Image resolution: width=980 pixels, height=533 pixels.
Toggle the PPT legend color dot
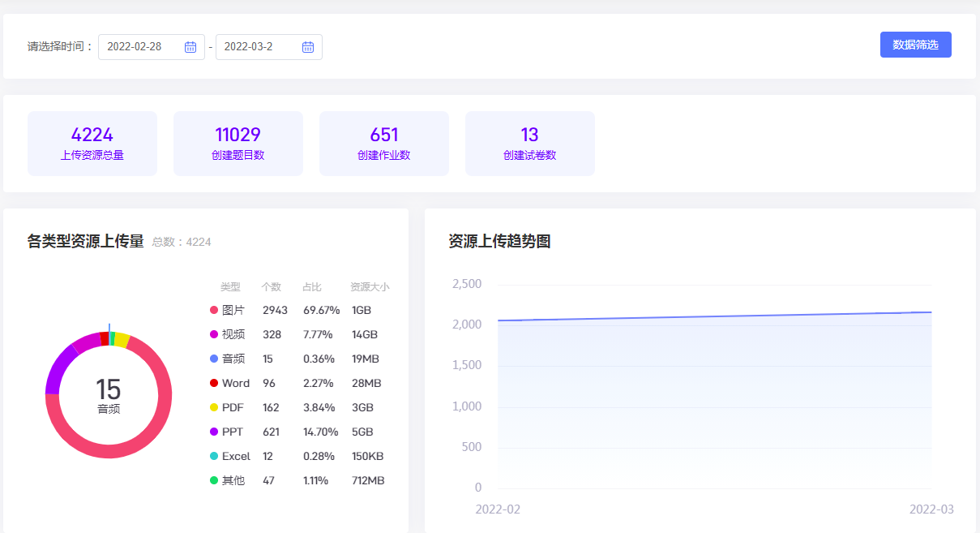[x=214, y=432]
